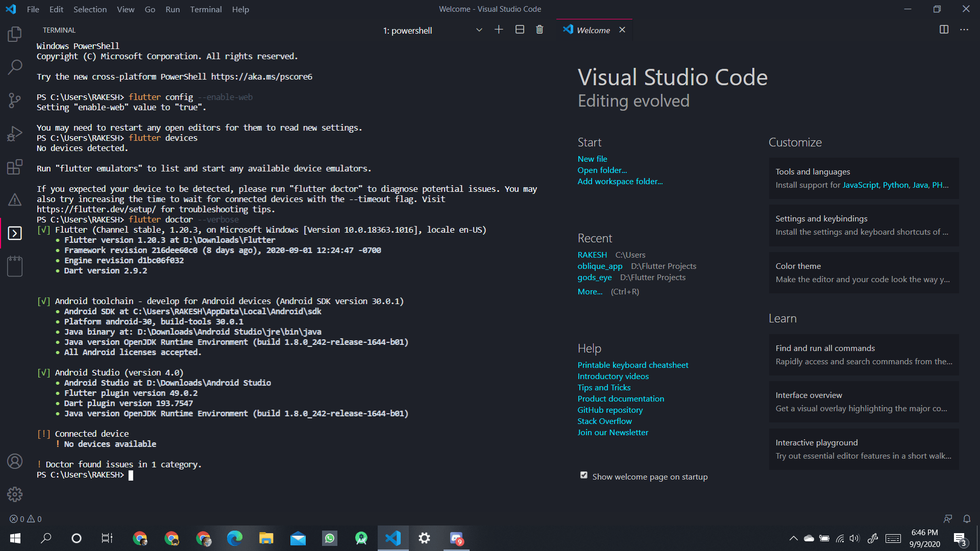Open 'Introductory videos' link
The image size is (980, 551).
pos(613,377)
